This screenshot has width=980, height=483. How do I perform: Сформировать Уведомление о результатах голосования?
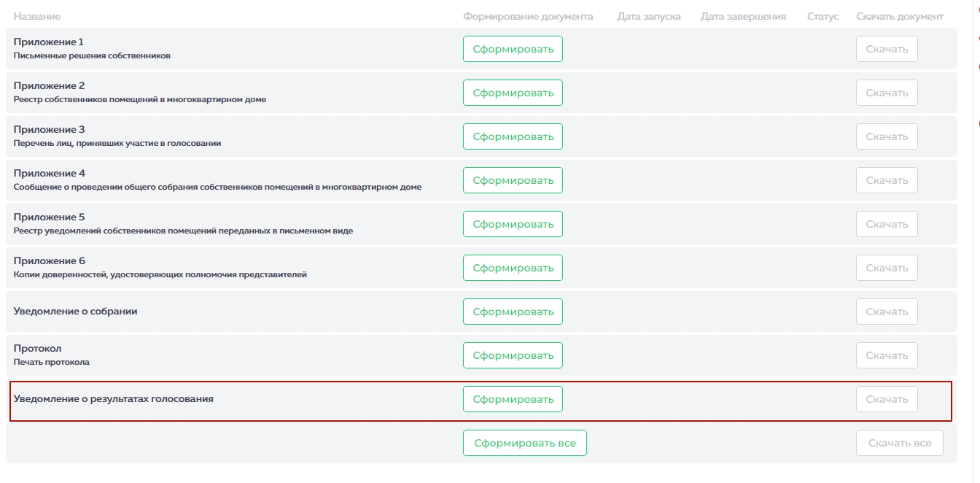coord(513,399)
